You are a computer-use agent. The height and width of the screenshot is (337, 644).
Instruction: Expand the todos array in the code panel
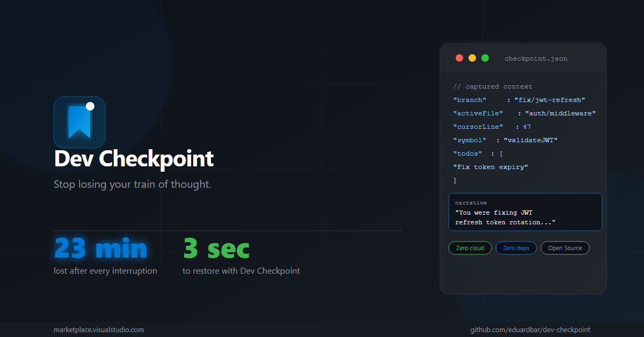click(467, 153)
